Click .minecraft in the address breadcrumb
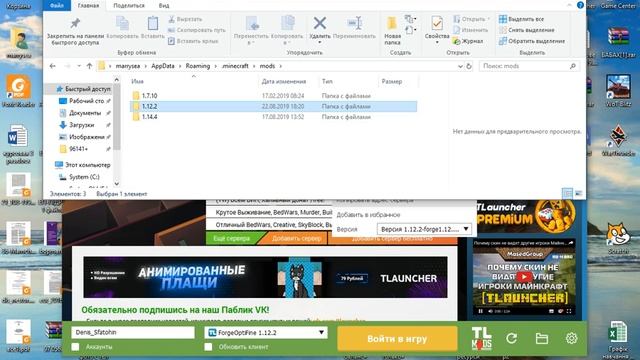The width and height of the screenshot is (640, 360). (x=235, y=66)
